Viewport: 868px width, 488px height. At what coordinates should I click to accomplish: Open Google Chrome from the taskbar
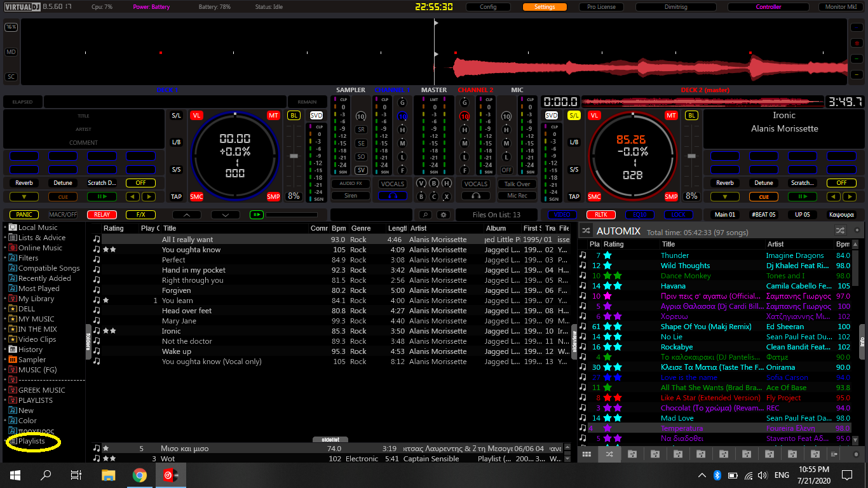tap(140, 475)
